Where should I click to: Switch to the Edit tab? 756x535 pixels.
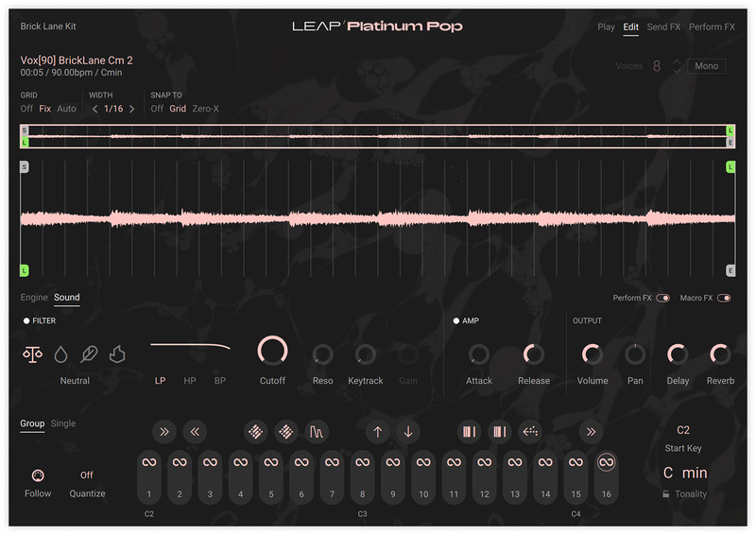point(630,27)
